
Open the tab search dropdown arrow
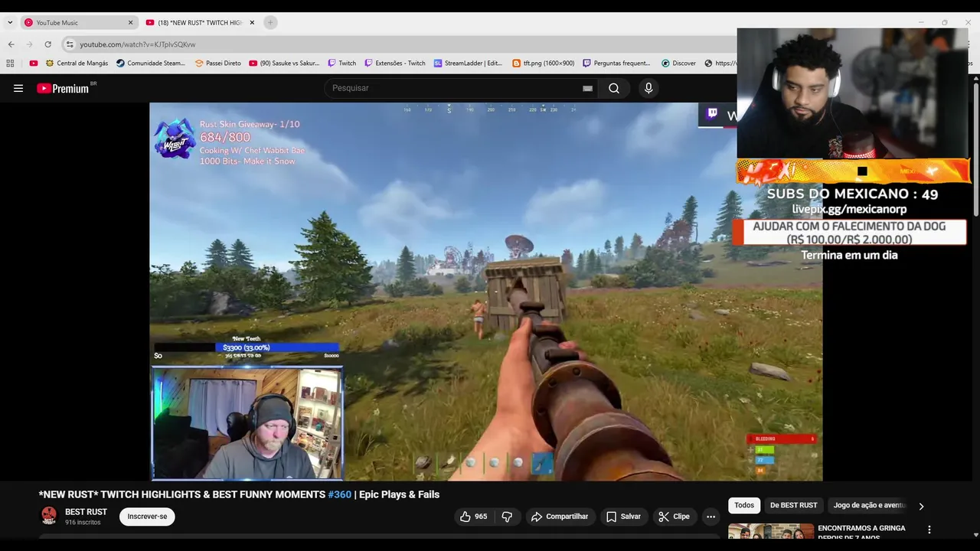[x=10, y=23]
